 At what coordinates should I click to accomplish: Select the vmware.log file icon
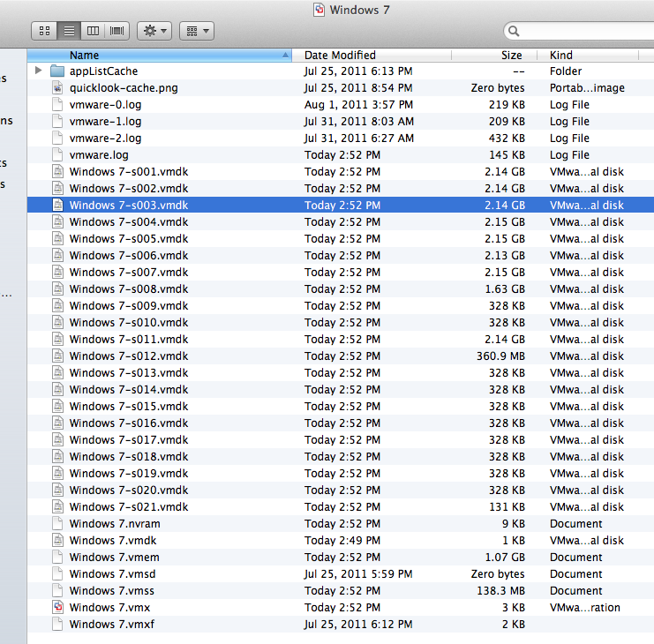[x=57, y=154]
